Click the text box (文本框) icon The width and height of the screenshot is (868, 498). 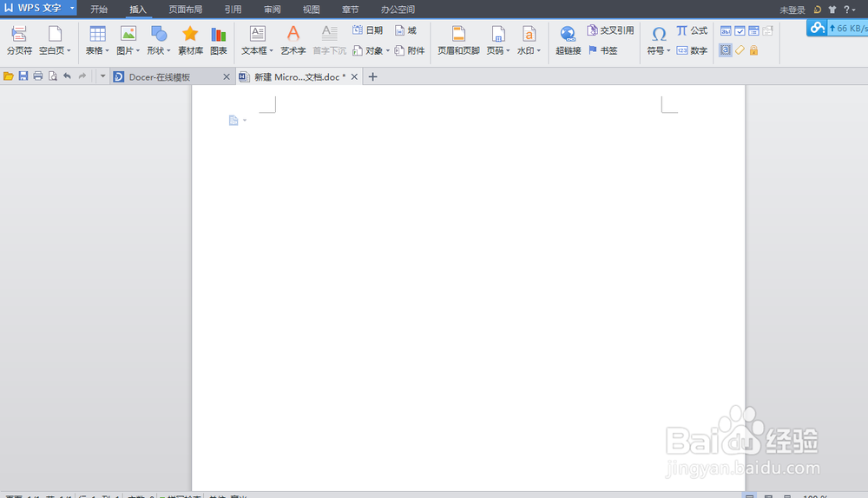[x=258, y=35]
